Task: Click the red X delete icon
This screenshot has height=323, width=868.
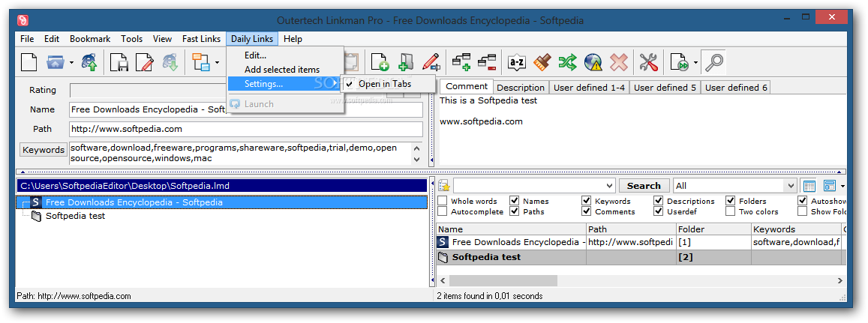Action: tap(618, 62)
